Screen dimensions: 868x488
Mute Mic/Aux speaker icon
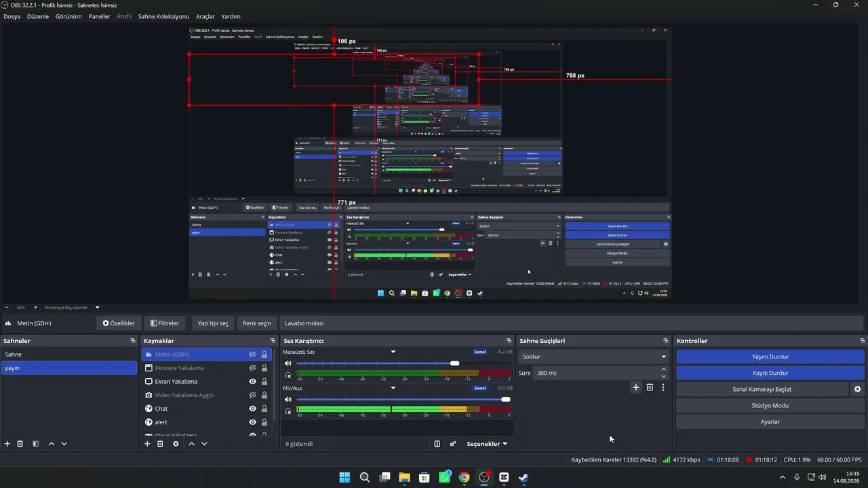(288, 399)
